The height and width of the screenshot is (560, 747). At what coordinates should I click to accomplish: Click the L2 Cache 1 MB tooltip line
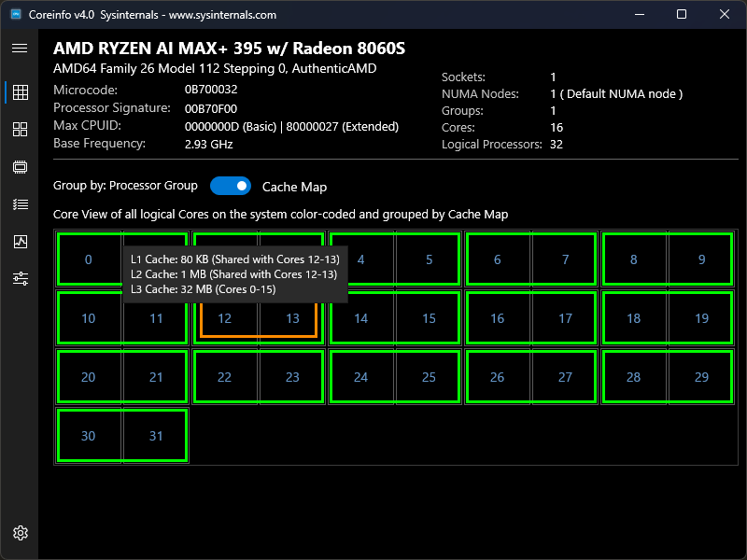point(234,274)
